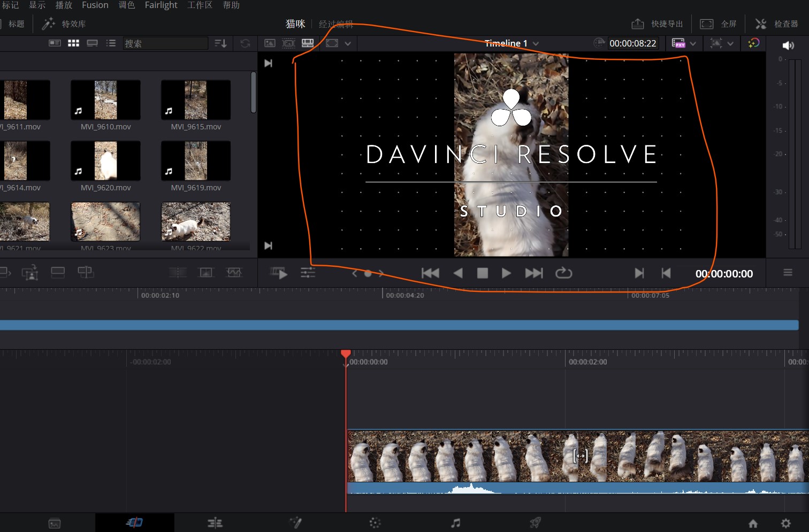Screen dimensions: 809x532
Task: Click the fast review play icon
Action: tap(279, 273)
